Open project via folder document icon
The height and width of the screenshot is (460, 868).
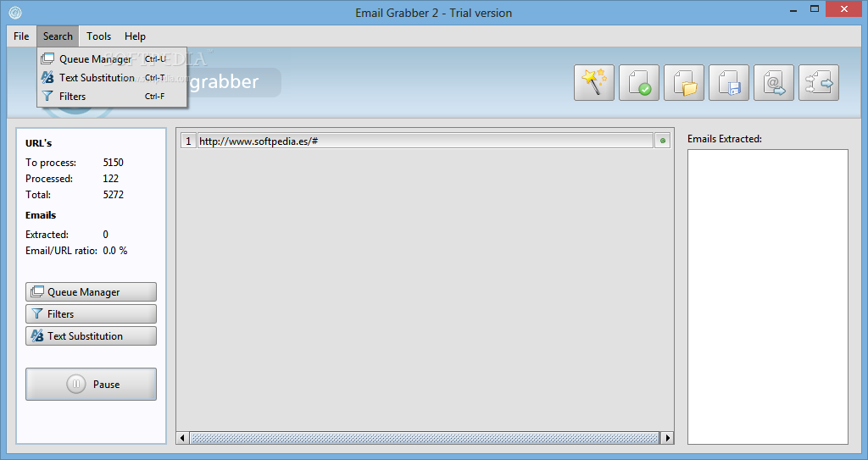(684, 82)
